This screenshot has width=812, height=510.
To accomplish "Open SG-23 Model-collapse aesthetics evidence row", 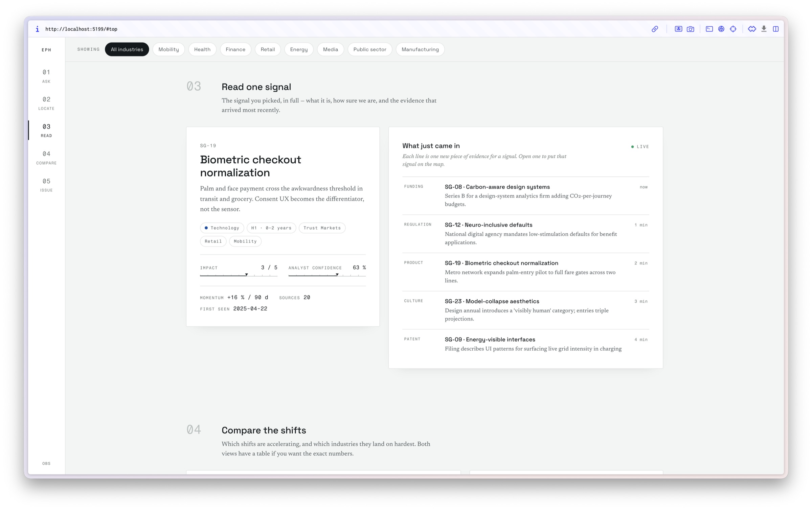I will pyautogui.click(x=525, y=310).
